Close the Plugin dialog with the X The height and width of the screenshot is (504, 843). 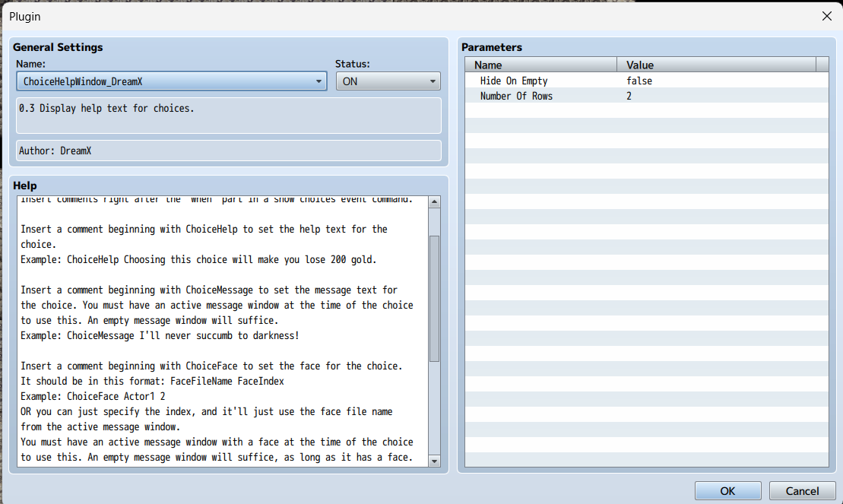826,16
